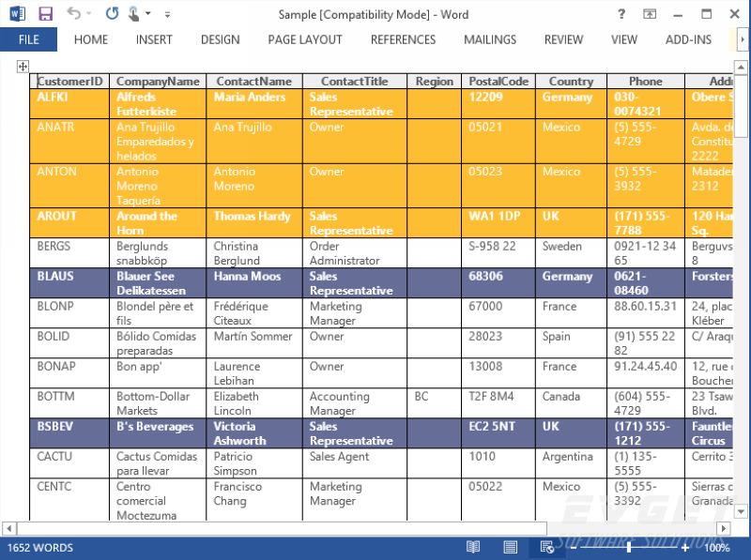Click the Sales Agent title cell

coord(355,463)
